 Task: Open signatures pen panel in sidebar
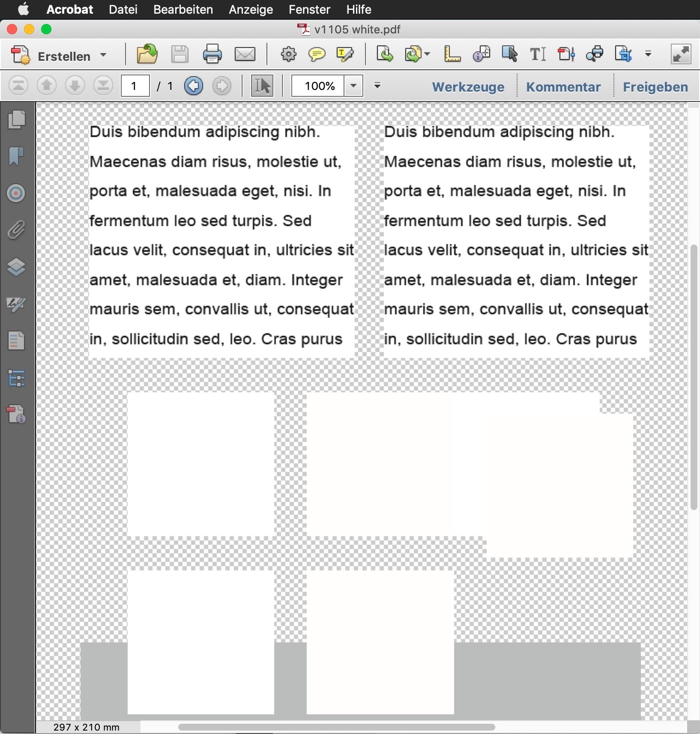16,304
